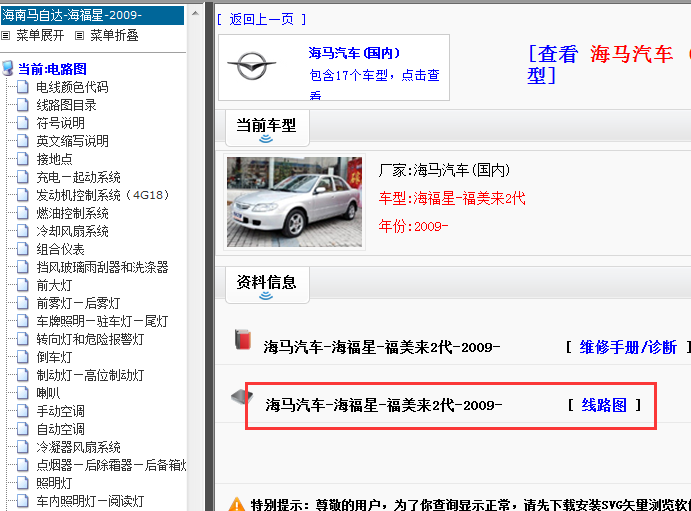This screenshot has height=511, width=691.
Task: Go back using 返回上一页 link
Action: pos(261,19)
